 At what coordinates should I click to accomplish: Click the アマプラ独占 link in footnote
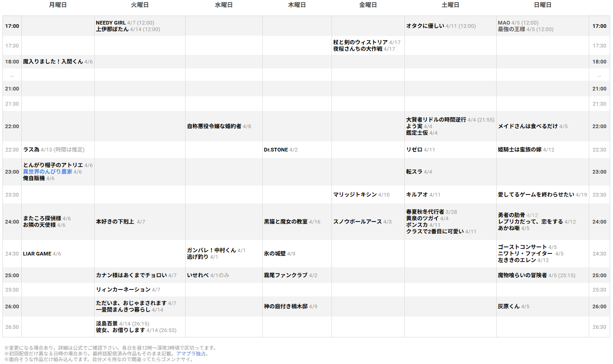click(x=191, y=354)
